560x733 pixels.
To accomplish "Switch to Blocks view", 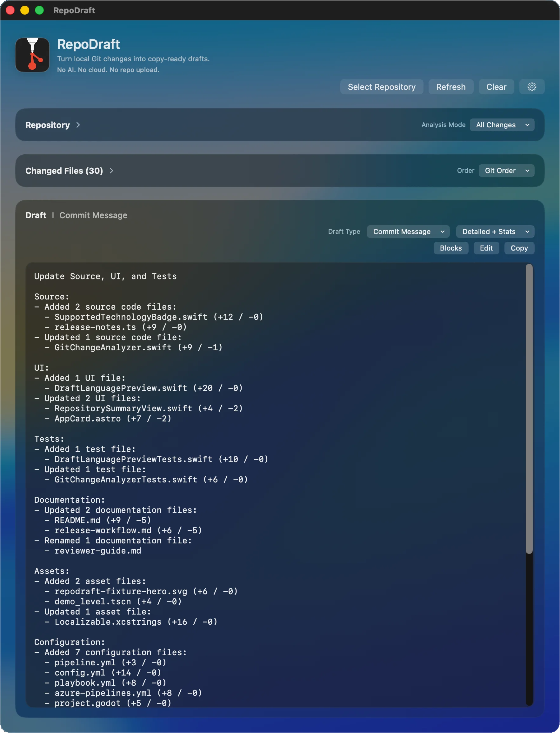I will (x=451, y=248).
